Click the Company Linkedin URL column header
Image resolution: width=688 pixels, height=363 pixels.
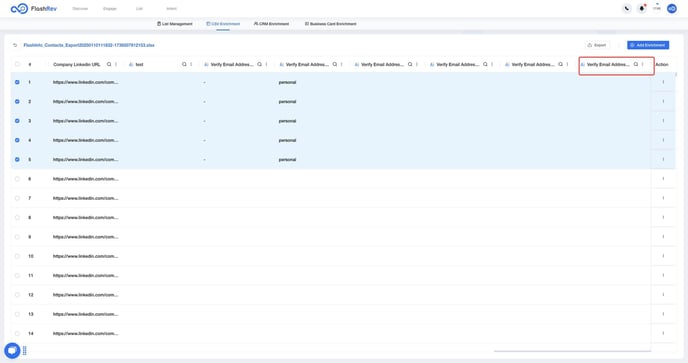coord(77,65)
